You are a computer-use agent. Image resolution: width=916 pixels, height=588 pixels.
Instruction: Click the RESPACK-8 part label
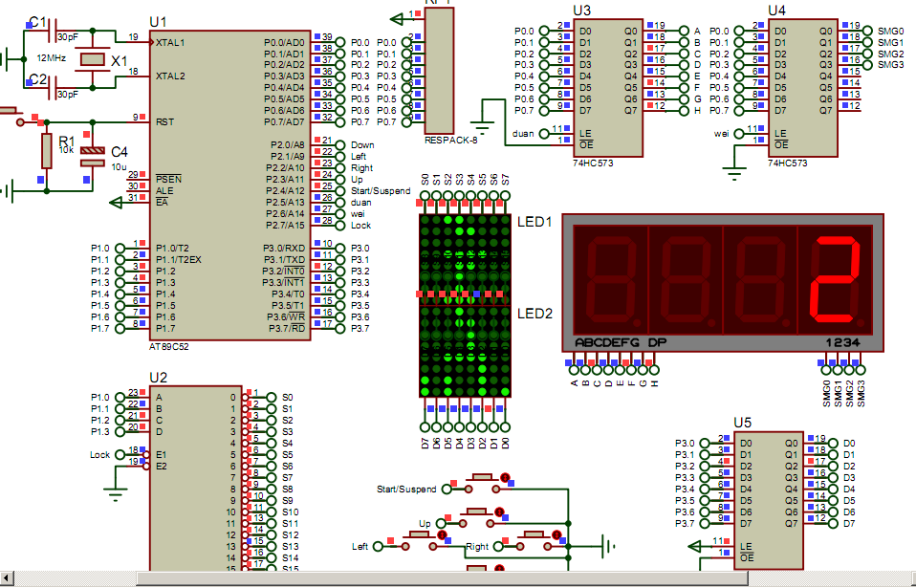451,141
